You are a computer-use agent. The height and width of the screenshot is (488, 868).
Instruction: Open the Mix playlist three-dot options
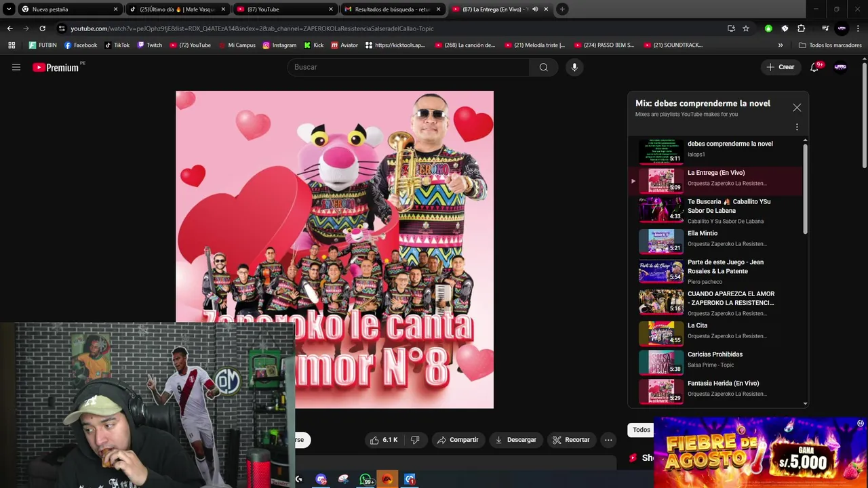click(797, 127)
